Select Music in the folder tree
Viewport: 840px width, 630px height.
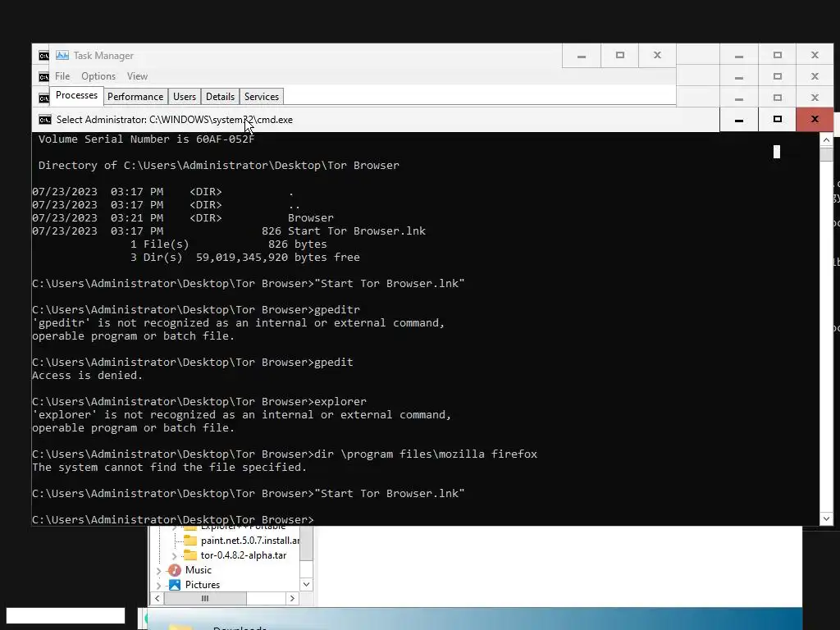(x=199, y=570)
